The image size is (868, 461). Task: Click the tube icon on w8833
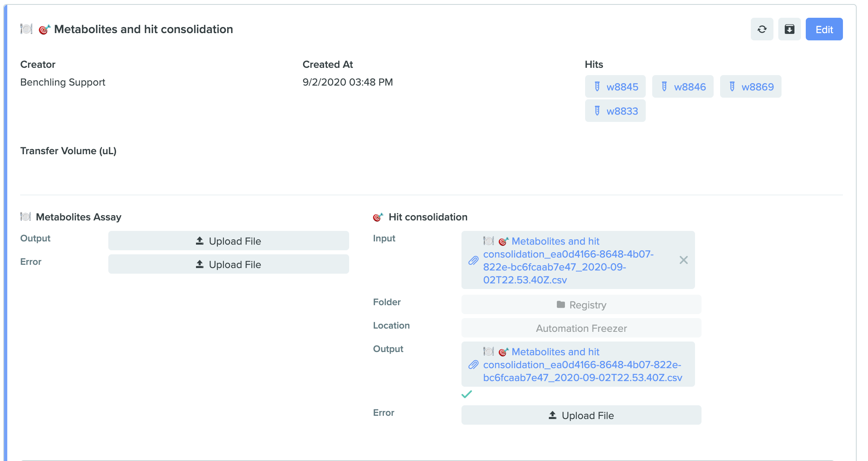tap(597, 111)
